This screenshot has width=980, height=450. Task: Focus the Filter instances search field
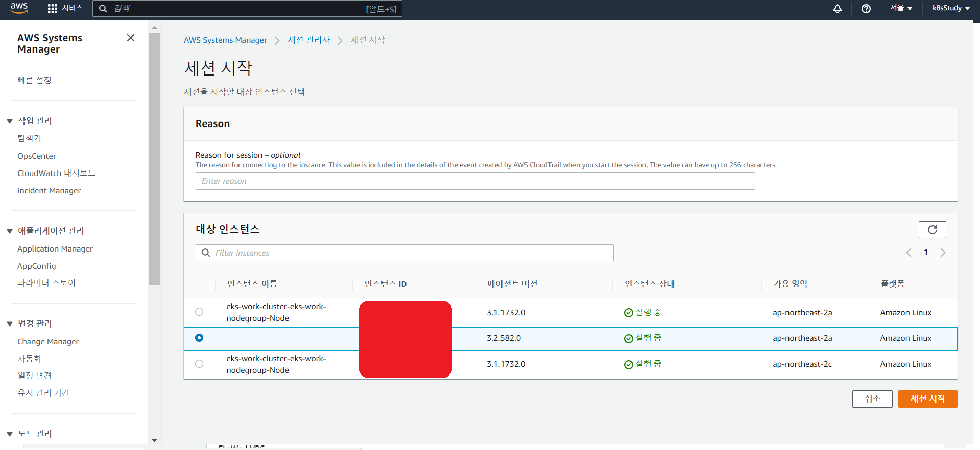point(404,253)
